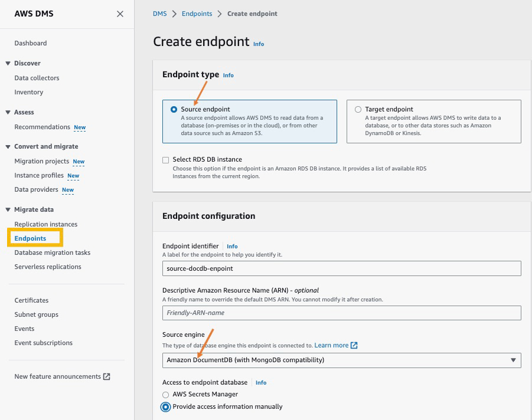Screen dimensions: 532x420
Task: Click the Endpoints breadcrumb link
Action: pyautogui.click(x=197, y=14)
